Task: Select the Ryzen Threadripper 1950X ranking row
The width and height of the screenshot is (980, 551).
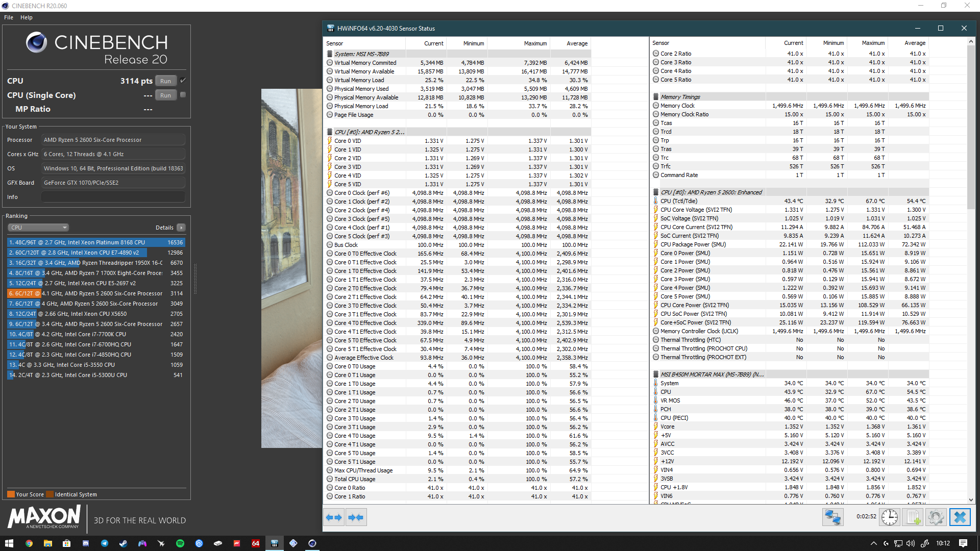Action: tap(96, 263)
